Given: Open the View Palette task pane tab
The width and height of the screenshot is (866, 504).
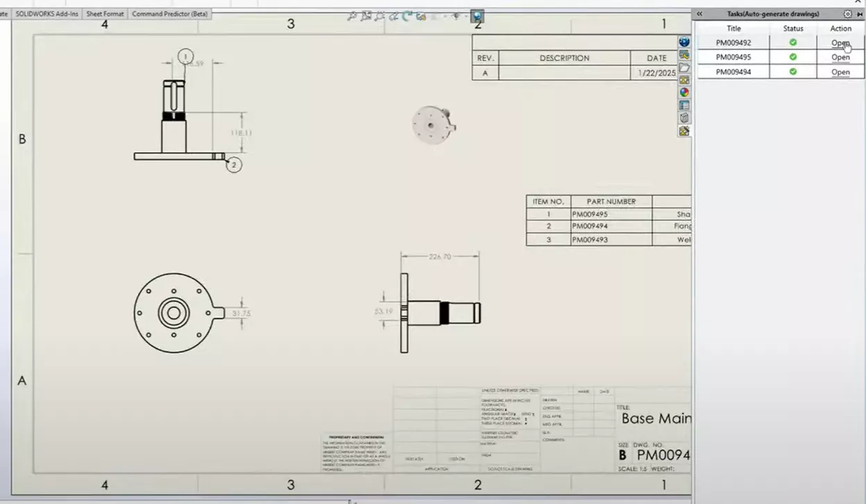Looking at the screenshot, I should click(684, 80).
